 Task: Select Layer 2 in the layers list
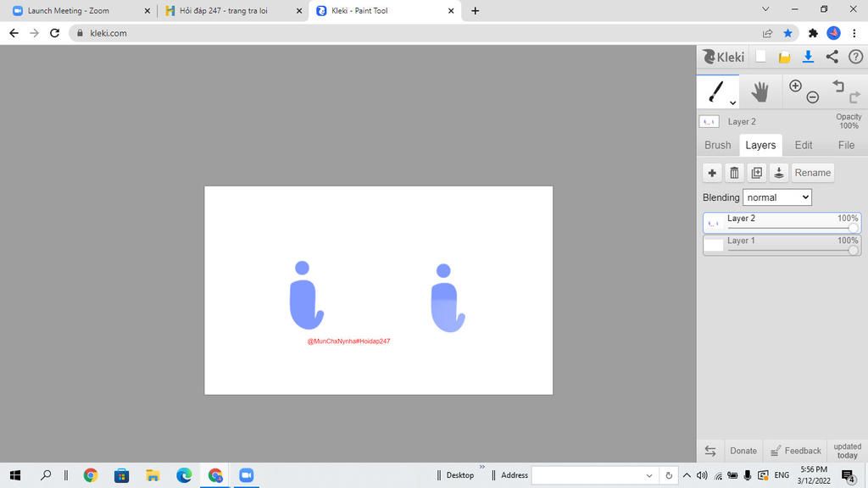pos(782,223)
